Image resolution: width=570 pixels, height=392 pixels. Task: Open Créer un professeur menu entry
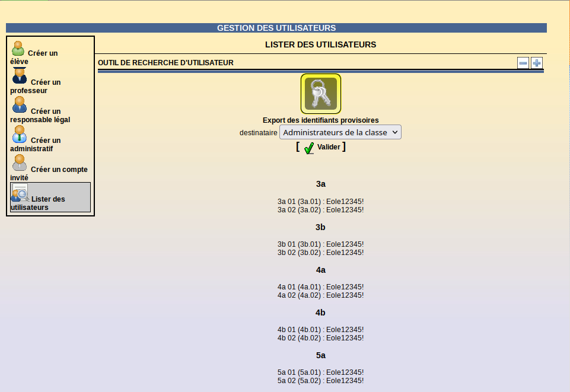35,81
